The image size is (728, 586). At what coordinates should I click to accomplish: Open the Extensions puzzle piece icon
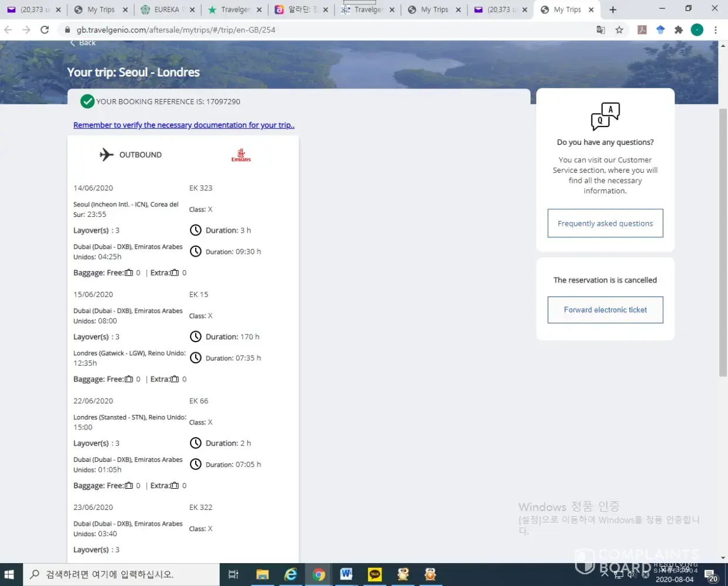click(x=679, y=29)
